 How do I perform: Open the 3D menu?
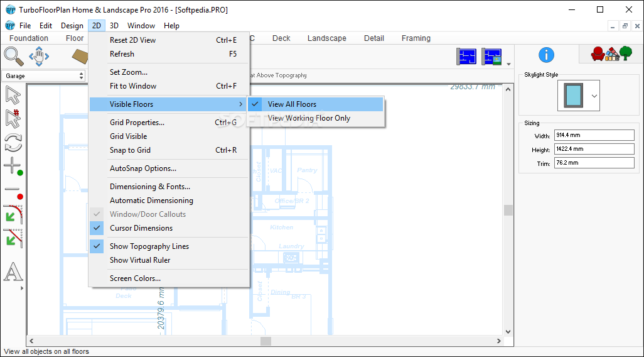[x=114, y=26]
